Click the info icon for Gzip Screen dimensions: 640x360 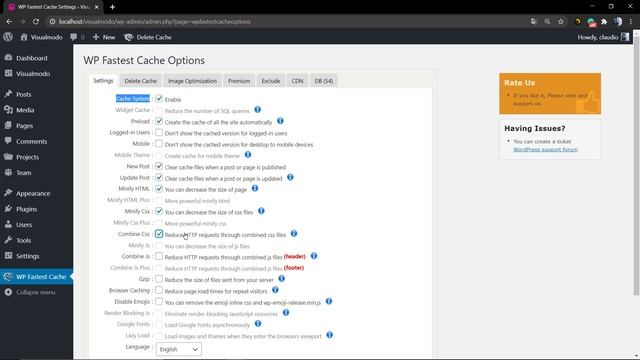[282, 279]
